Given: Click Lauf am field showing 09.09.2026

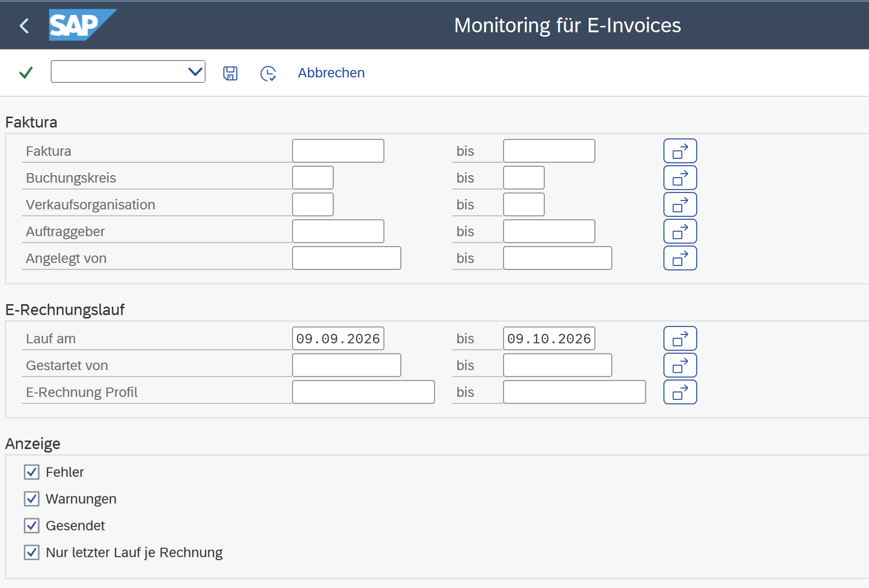Looking at the screenshot, I should (x=338, y=338).
